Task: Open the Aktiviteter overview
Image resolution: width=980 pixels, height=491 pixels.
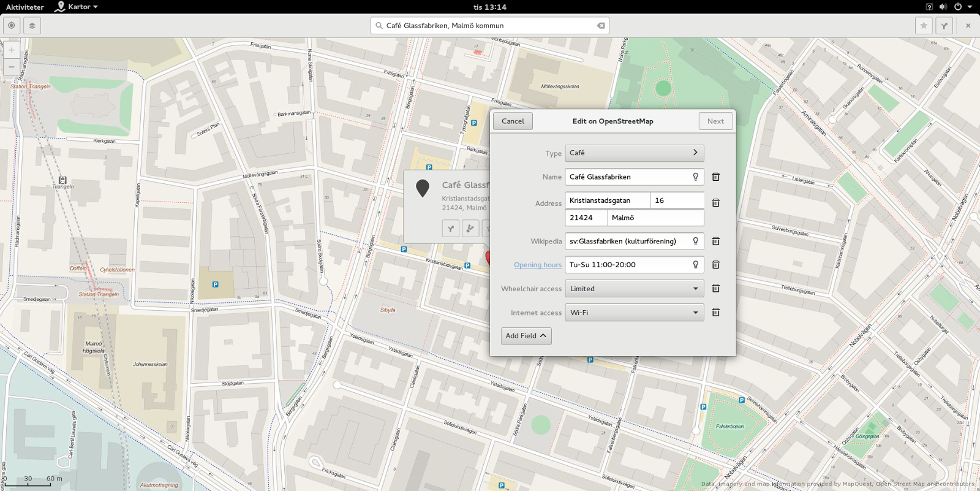Action: [x=25, y=7]
